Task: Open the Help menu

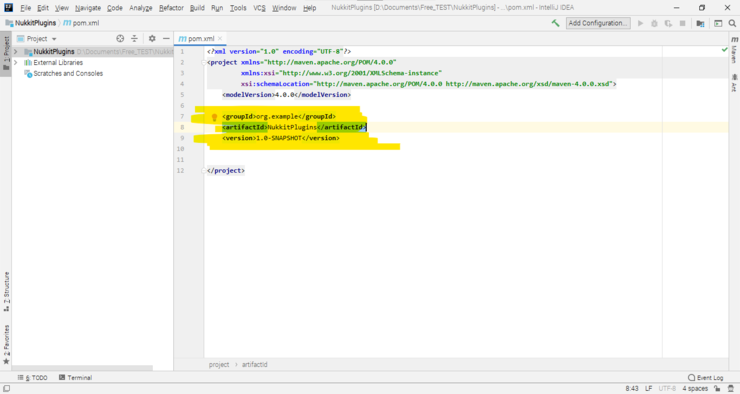Action: (310, 8)
